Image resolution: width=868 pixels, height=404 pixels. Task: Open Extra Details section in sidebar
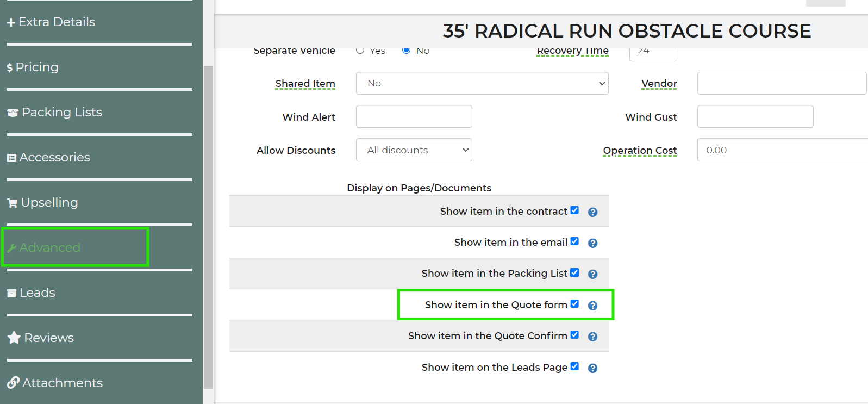click(x=57, y=22)
